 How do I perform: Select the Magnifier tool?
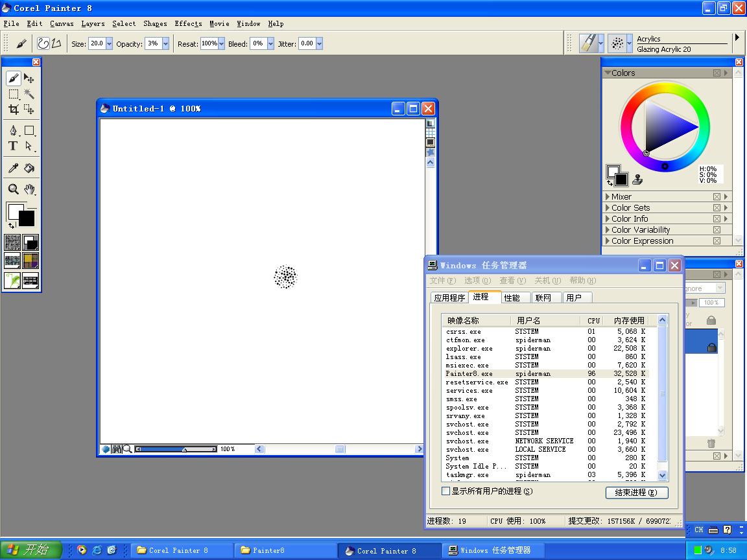14,189
